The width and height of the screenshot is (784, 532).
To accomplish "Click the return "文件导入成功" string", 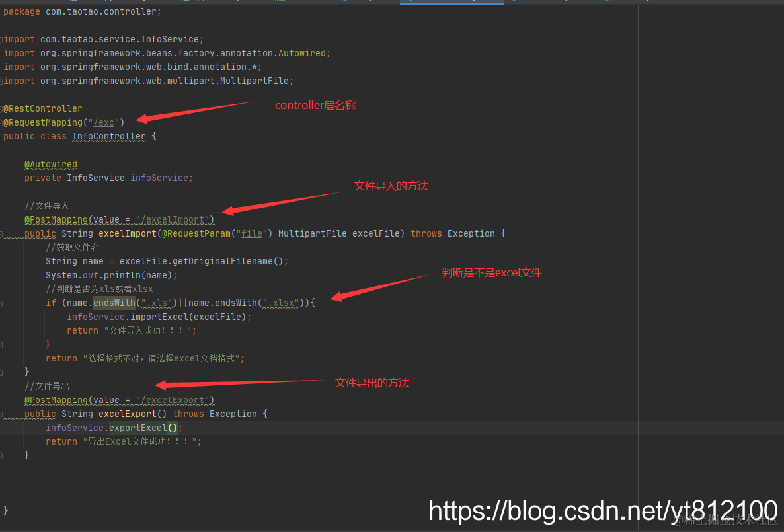I will 148,331.
